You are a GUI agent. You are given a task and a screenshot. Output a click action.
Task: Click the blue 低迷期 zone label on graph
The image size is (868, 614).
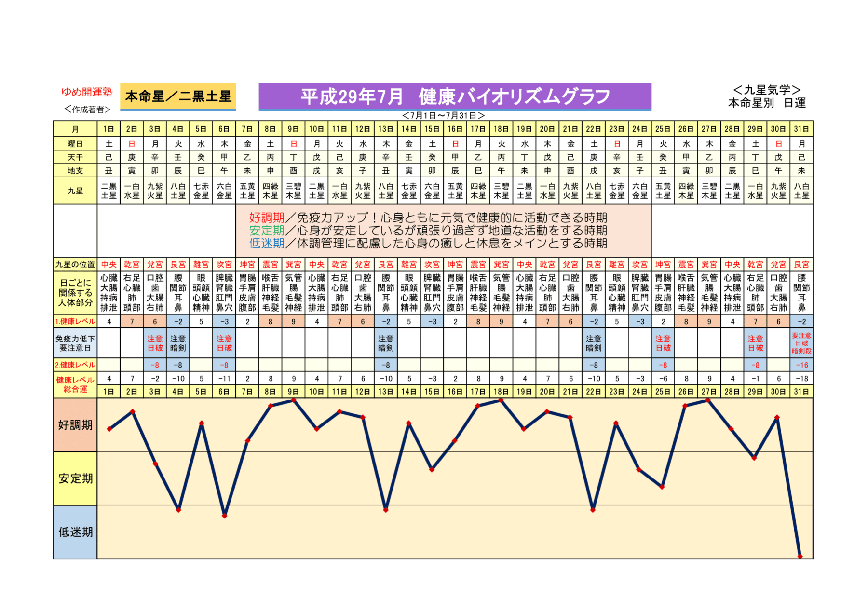click(75, 532)
